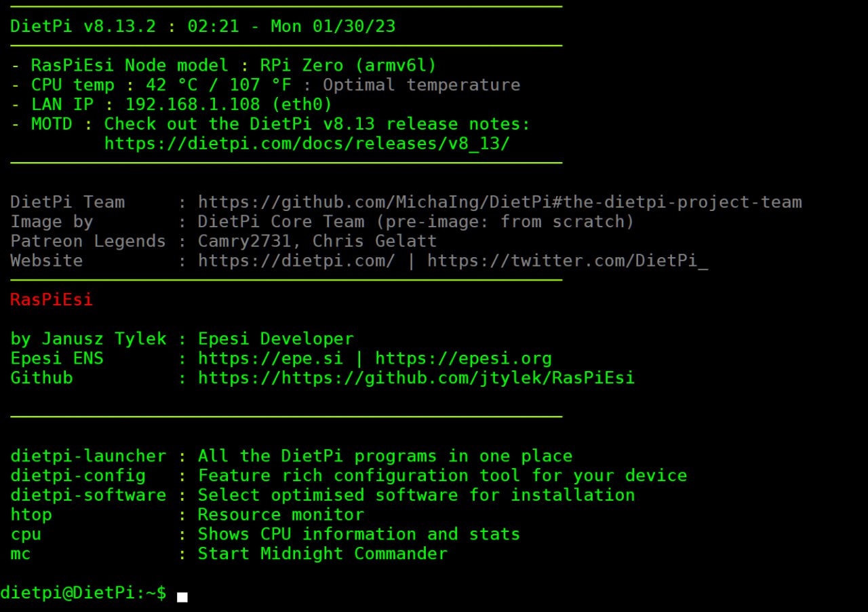Click the cpu command entry
This screenshot has height=612, width=868.
click(x=26, y=535)
